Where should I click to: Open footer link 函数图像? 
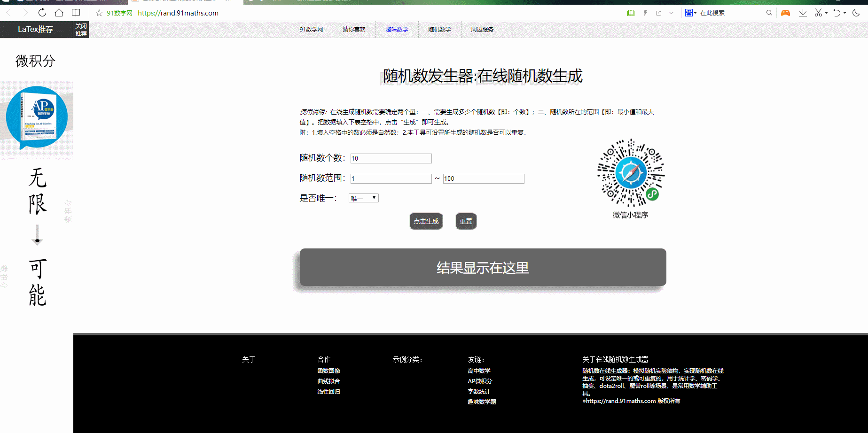tap(328, 371)
